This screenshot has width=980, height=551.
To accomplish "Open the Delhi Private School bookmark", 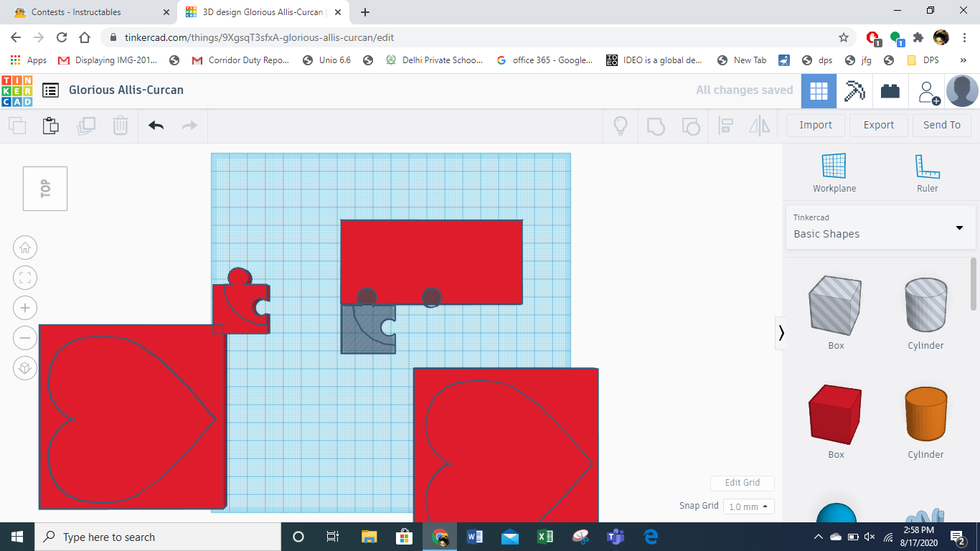I will (434, 60).
